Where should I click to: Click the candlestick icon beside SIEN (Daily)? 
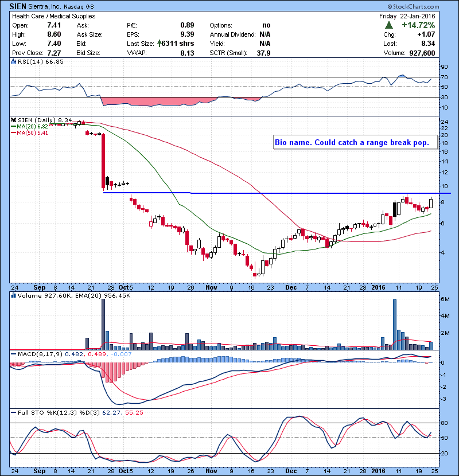tap(13, 120)
